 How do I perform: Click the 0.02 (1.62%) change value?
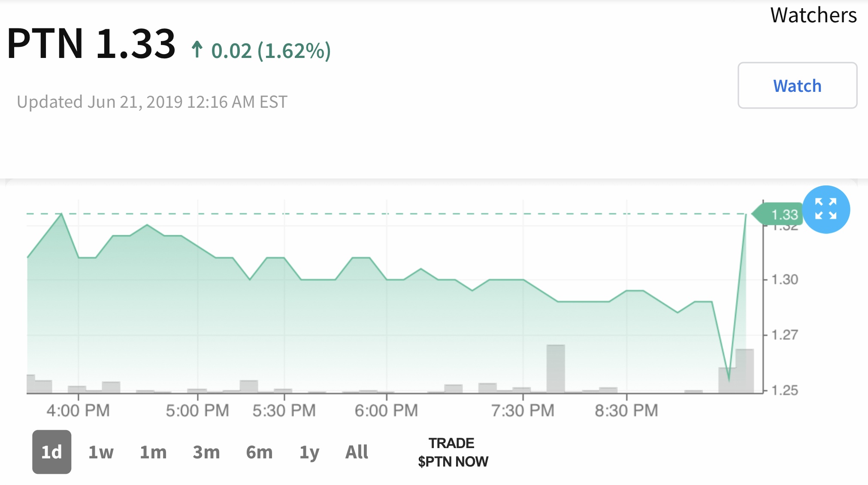[x=271, y=51]
